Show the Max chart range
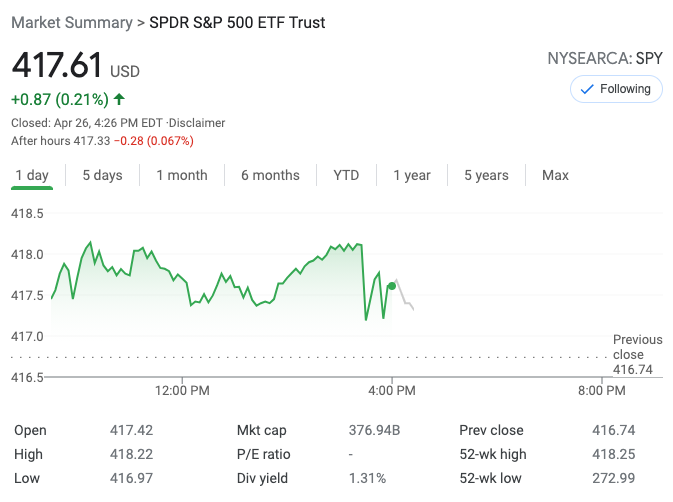673x502 pixels. [555, 175]
